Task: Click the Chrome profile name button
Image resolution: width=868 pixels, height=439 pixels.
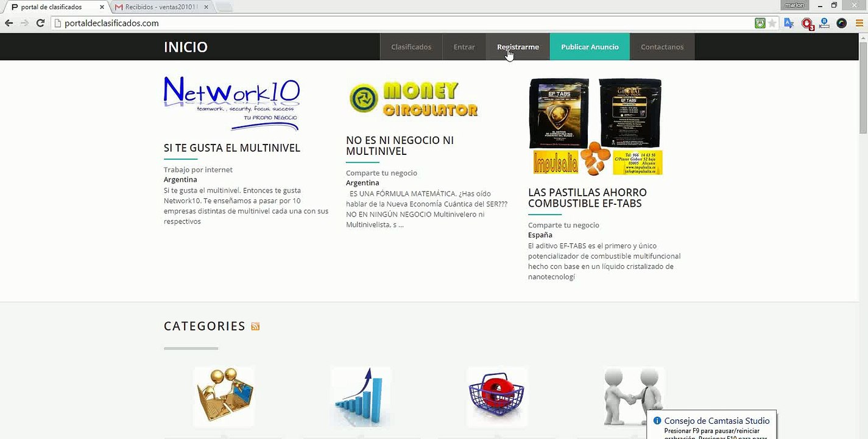Action: point(795,5)
